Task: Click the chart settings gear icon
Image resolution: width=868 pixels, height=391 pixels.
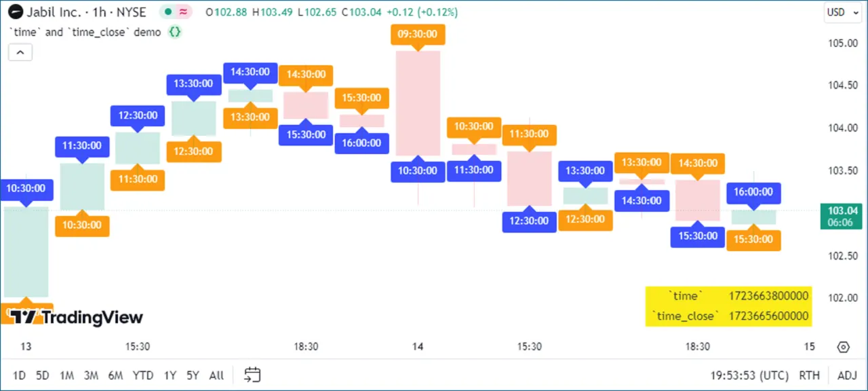Action: pos(843,347)
